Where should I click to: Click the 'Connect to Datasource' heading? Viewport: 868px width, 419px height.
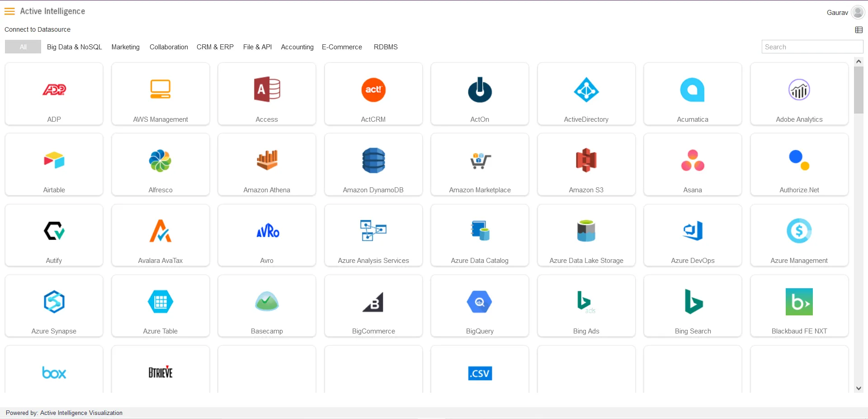[x=38, y=29]
